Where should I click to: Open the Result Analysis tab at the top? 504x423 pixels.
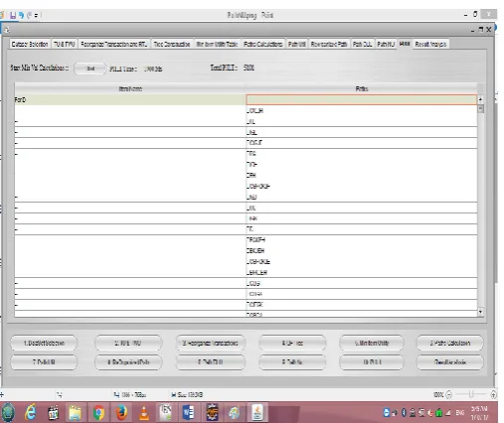430,44
